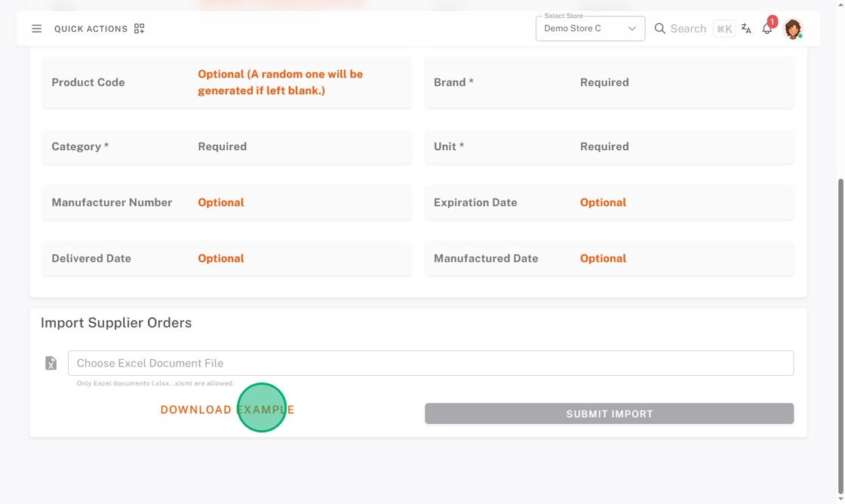Open the user avatar profile menu
Screen dimensions: 845x504
pos(792,29)
